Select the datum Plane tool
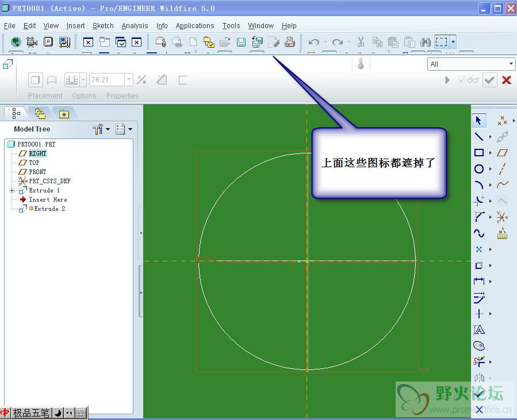The image size is (517, 420). point(502,152)
